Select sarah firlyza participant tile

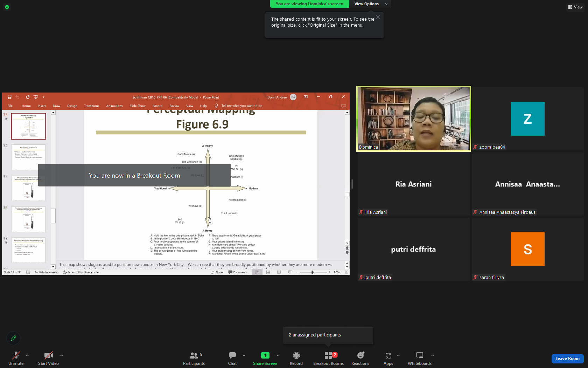pos(527,249)
